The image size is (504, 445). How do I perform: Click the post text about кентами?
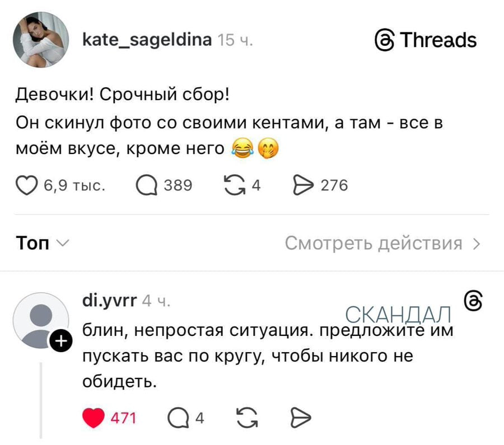pyautogui.click(x=229, y=135)
